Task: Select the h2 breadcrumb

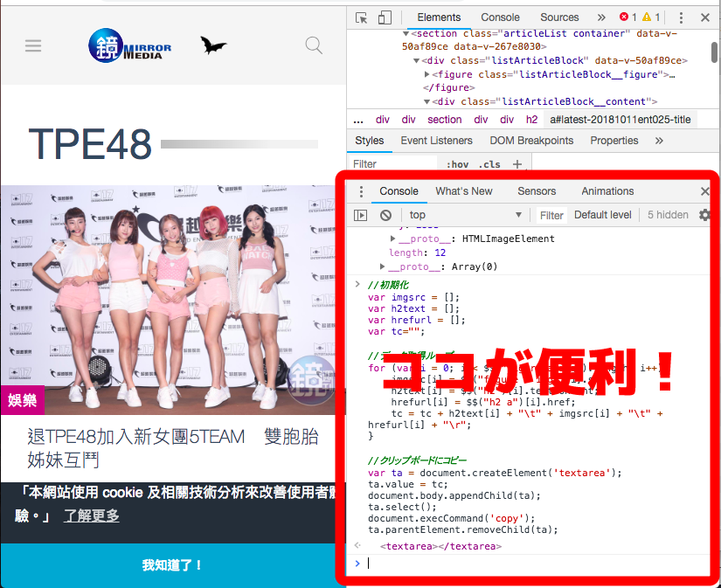Action: pyautogui.click(x=531, y=120)
